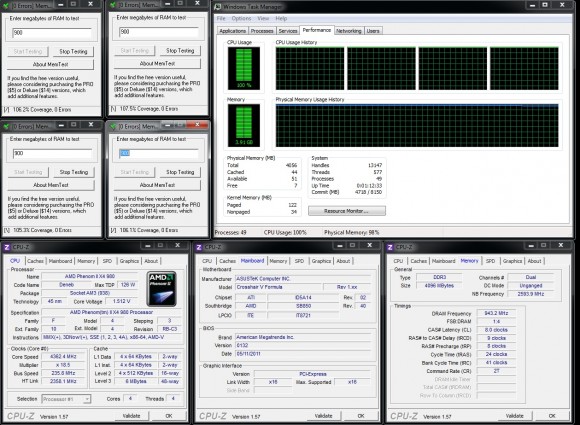This screenshot has height=425, width=580.
Task: Click the CPU-Z title icon of the Mainboard window
Action: 199,247
